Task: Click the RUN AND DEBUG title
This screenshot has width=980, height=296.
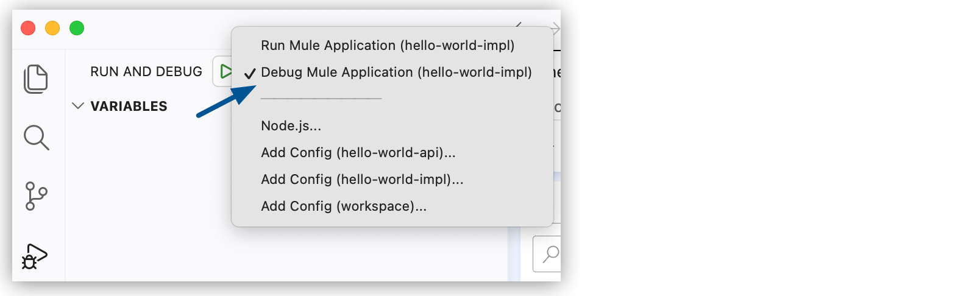Action: pos(146,72)
